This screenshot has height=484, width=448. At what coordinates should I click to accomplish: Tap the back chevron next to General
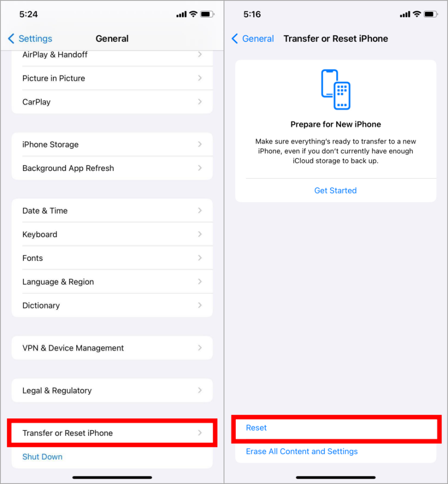[x=235, y=39]
